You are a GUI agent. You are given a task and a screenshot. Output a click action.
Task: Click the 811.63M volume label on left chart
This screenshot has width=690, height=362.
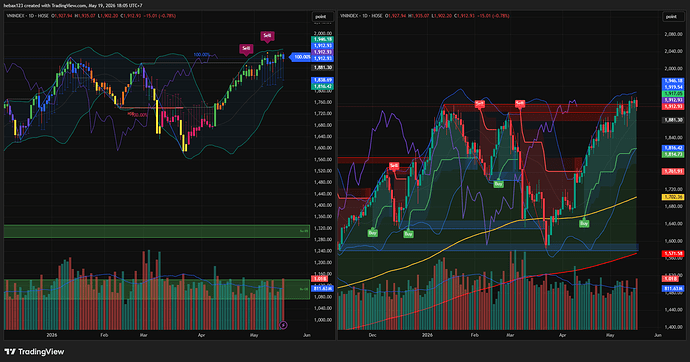(323, 289)
